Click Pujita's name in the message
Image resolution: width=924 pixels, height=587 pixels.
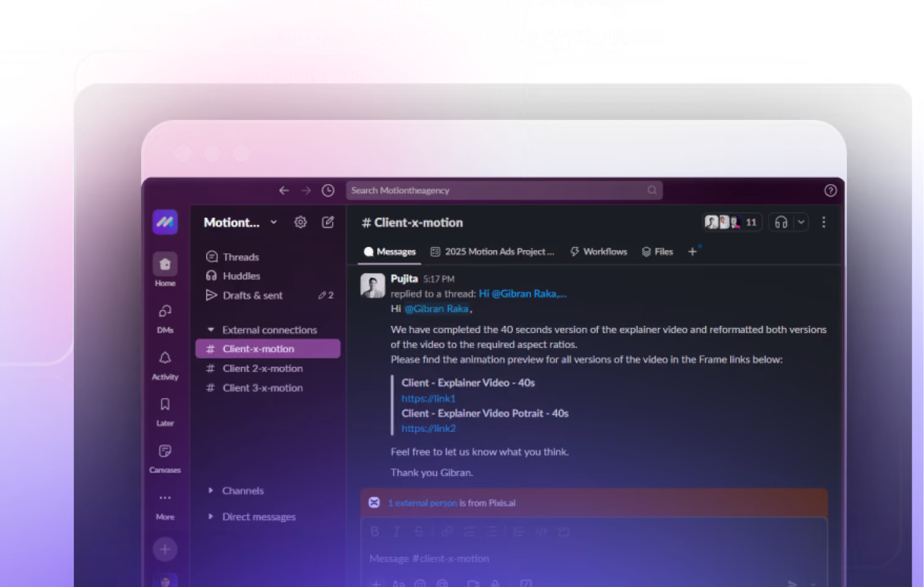click(x=404, y=279)
